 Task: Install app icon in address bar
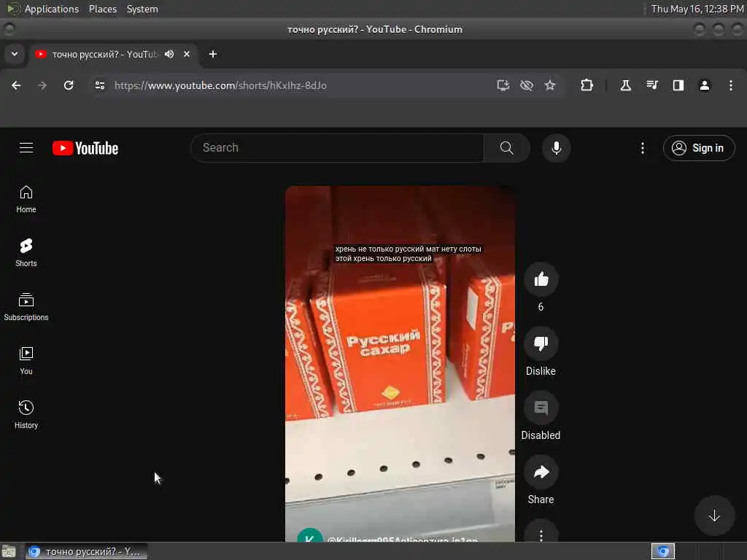point(503,85)
